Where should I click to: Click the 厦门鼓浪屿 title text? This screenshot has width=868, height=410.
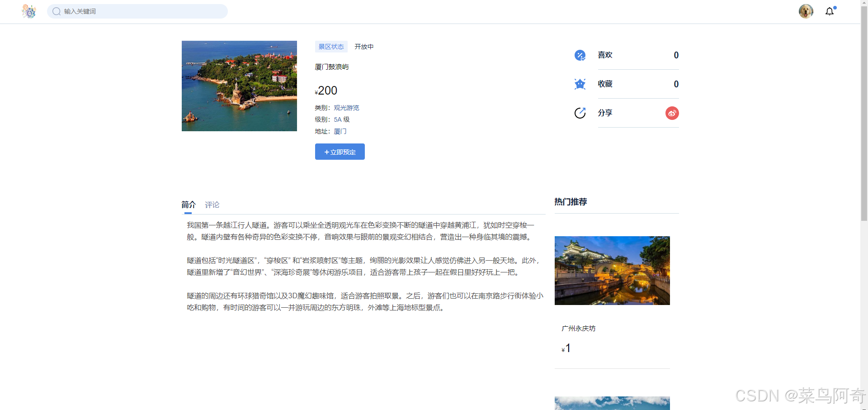point(332,67)
